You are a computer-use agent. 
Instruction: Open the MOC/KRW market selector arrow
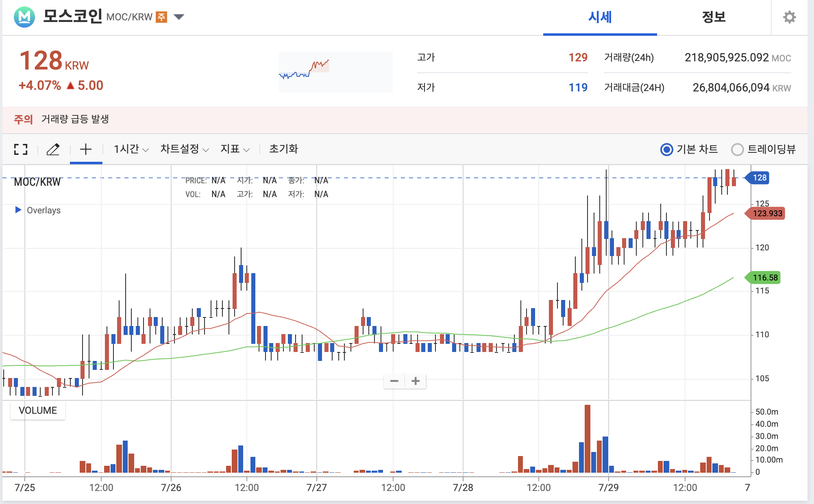pyautogui.click(x=179, y=17)
